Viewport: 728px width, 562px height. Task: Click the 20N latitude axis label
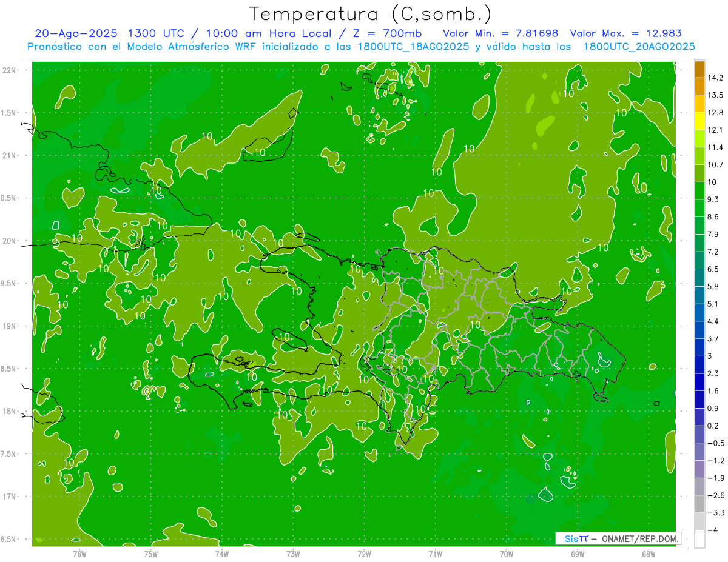(10, 241)
